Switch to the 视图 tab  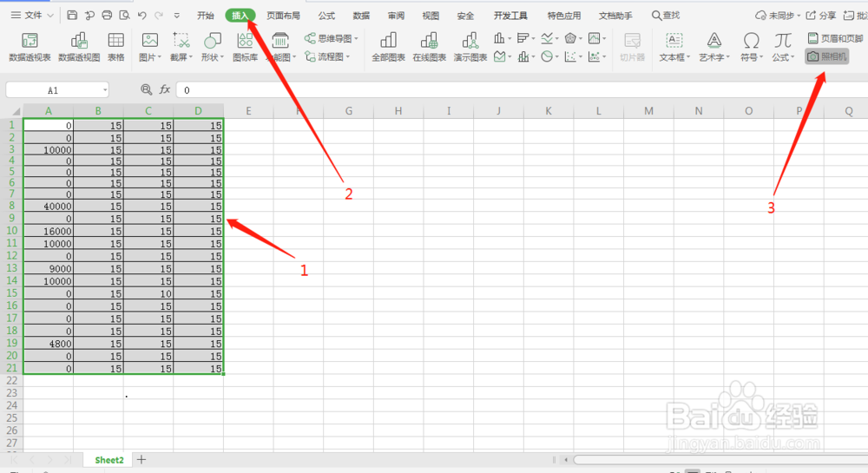point(431,16)
